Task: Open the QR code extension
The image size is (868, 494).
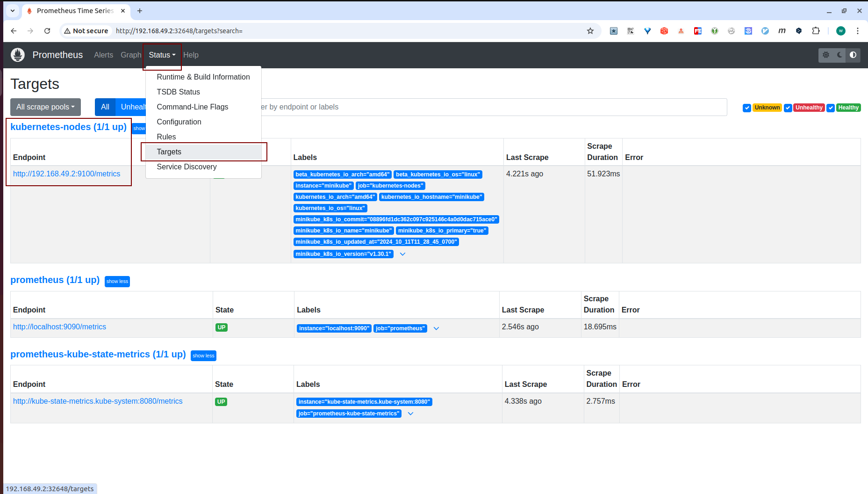Action: pyautogui.click(x=631, y=31)
